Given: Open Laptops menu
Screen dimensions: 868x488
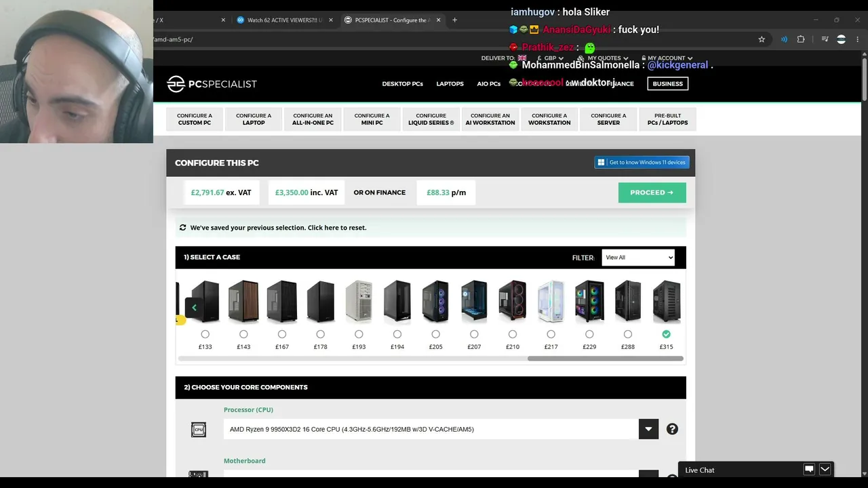Looking at the screenshot, I should 450,84.
